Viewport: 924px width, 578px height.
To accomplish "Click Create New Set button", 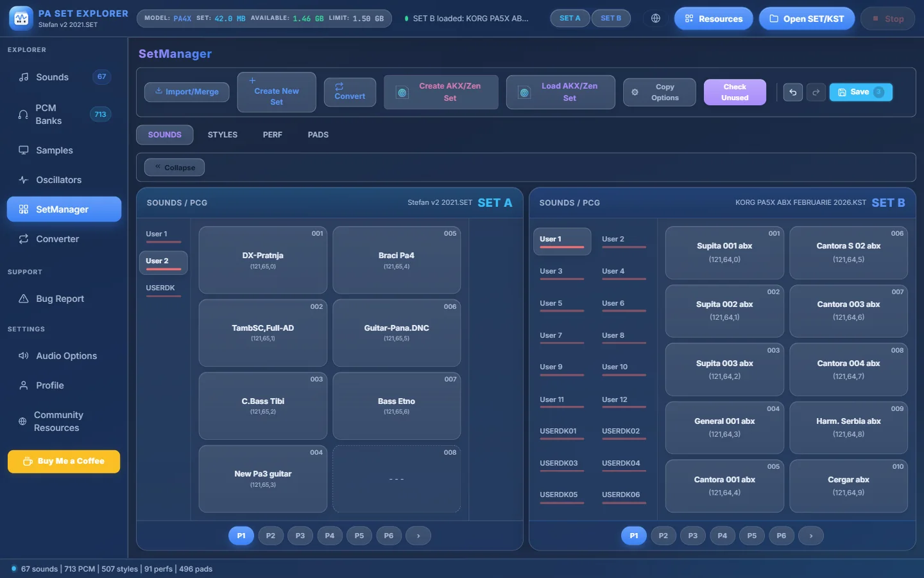I will click(x=277, y=92).
